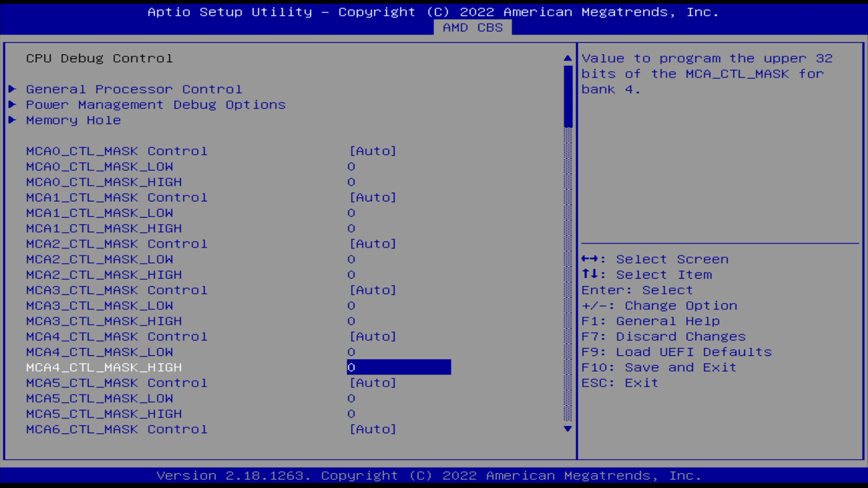Open MCA0_CTL_MASK Control Auto dropdown

point(373,151)
